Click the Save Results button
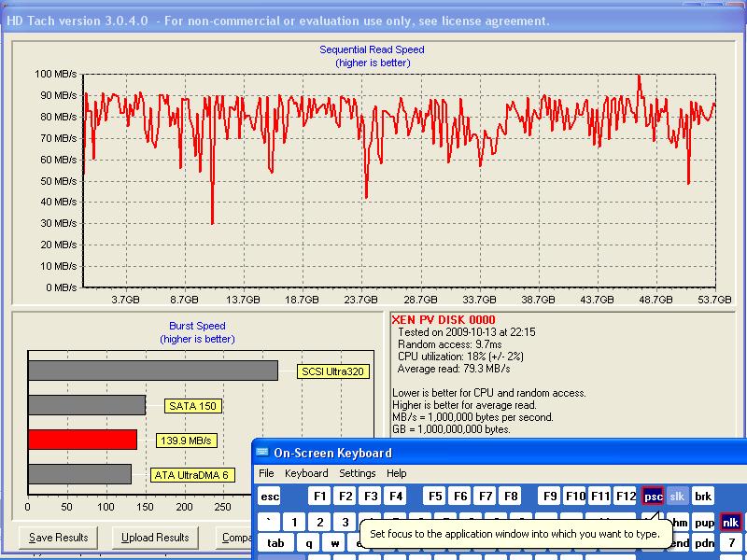This screenshot has width=747, height=560. coord(59,538)
